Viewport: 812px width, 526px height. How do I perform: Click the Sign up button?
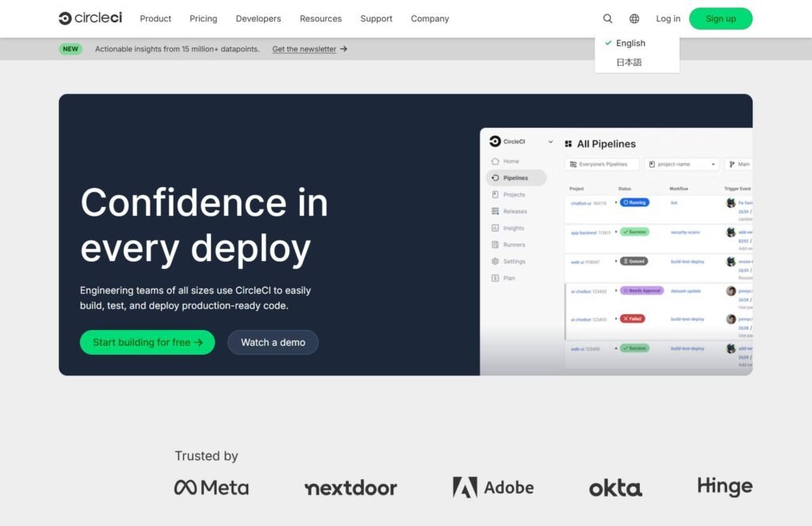[x=720, y=19]
